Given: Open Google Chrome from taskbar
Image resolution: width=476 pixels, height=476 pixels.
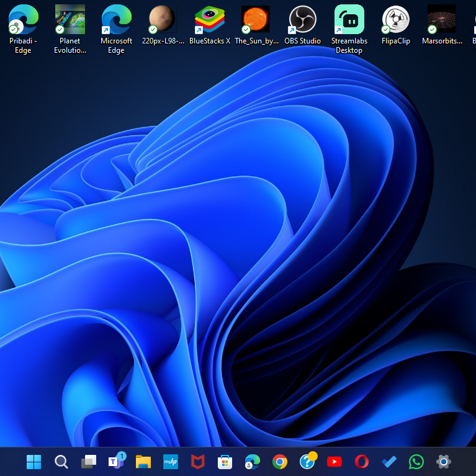Looking at the screenshot, I should click(279, 462).
